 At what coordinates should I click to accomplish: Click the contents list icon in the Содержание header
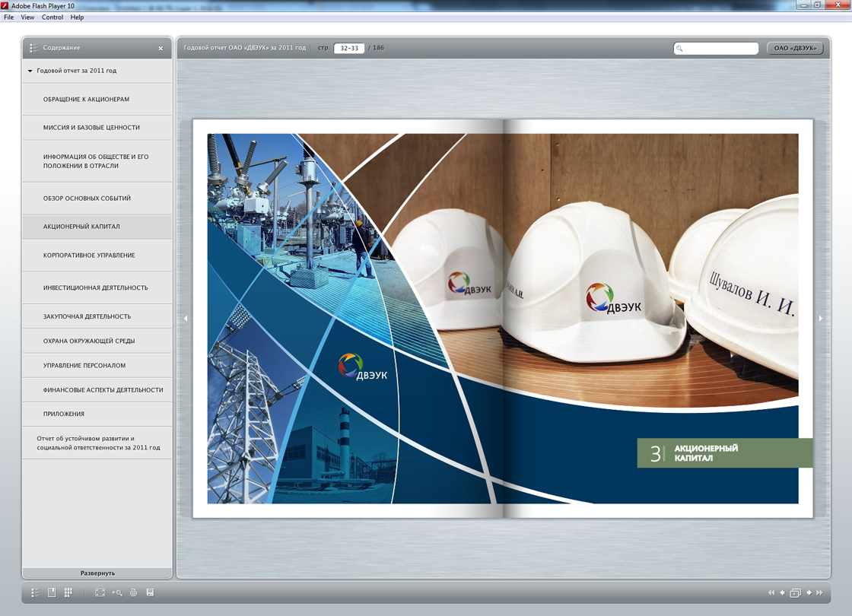(33, 48)
